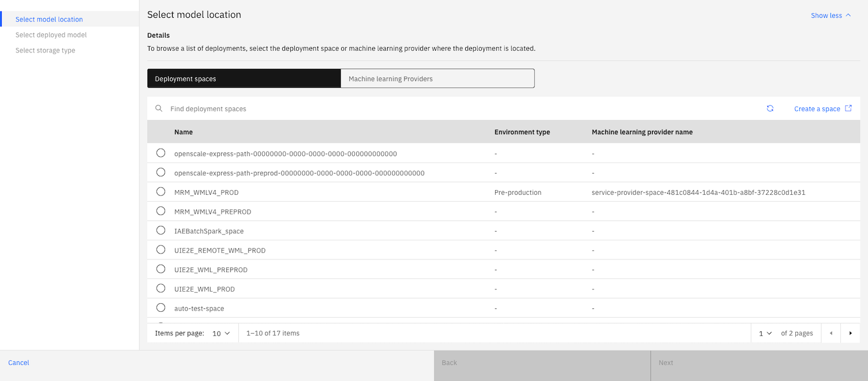Switch to Deployment spaces tab
Screen dimensions: 868x381
[244, 78]
